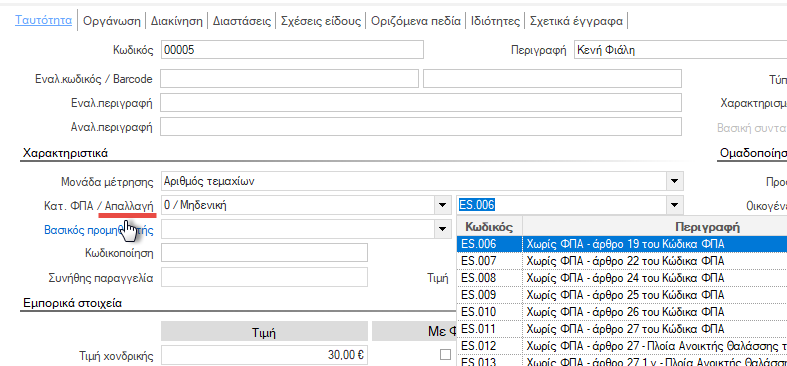
Task: Click the Περιγραφή field with Κενή Φιάλη
Action: (x=681, y=50)
